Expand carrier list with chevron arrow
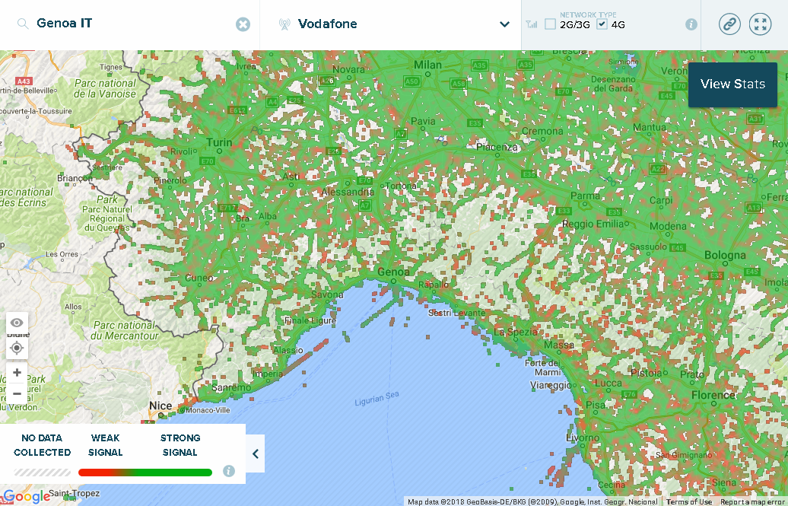788x506 pixels. pos(505,24)
